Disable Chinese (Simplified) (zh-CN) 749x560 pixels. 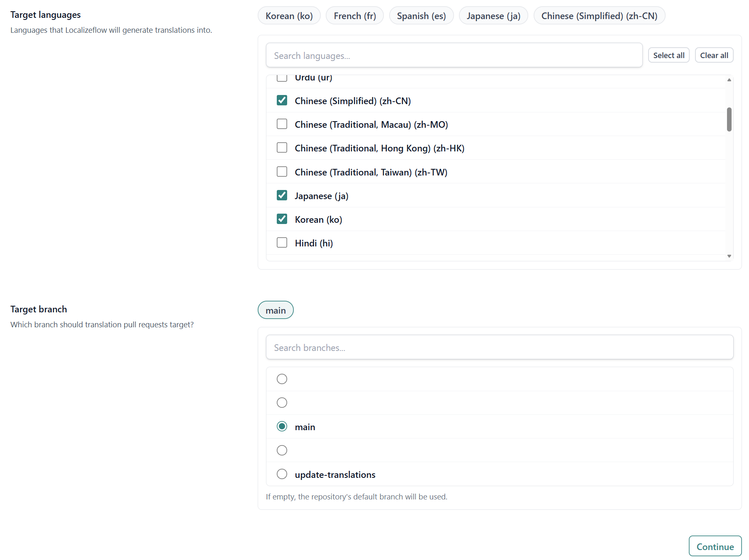pyautogui.click(x=282, y=100)
